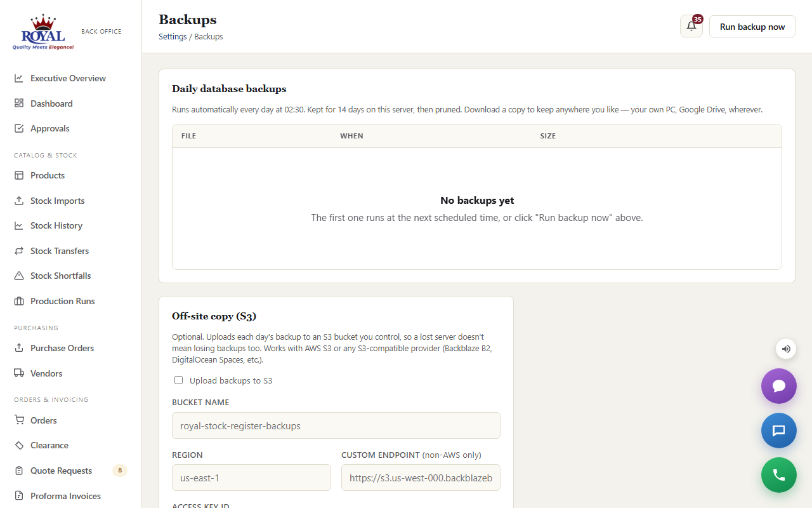Go to Vendors
This screenshot has width=812, height=508.
coord(70,373)
